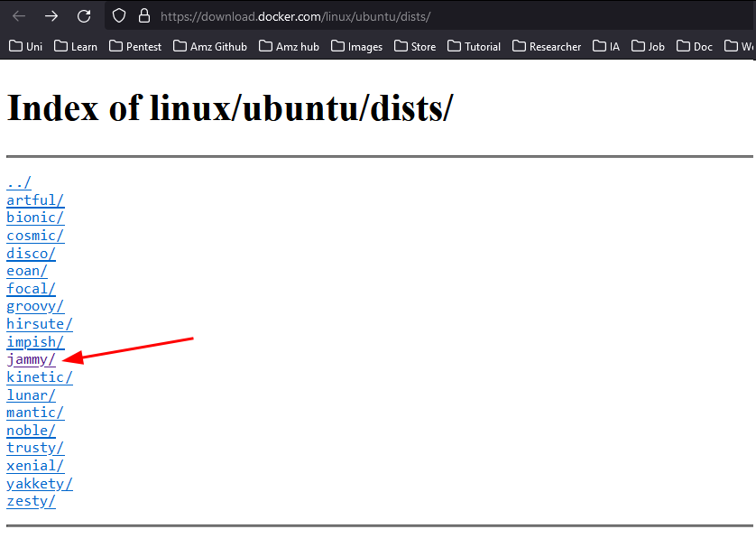Open the Tutorial bookmarks folder
756x557 pixels.
475,46
